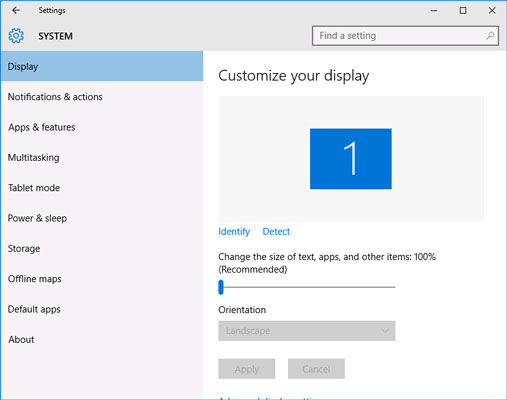The width and height of the screenshot is (507, 400).
Task: Open the Orientation Landscape dropdown
Action: (307, 331)
